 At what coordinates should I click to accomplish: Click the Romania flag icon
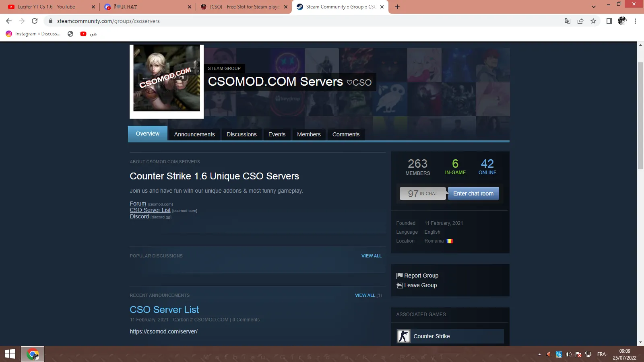point(450,241)
